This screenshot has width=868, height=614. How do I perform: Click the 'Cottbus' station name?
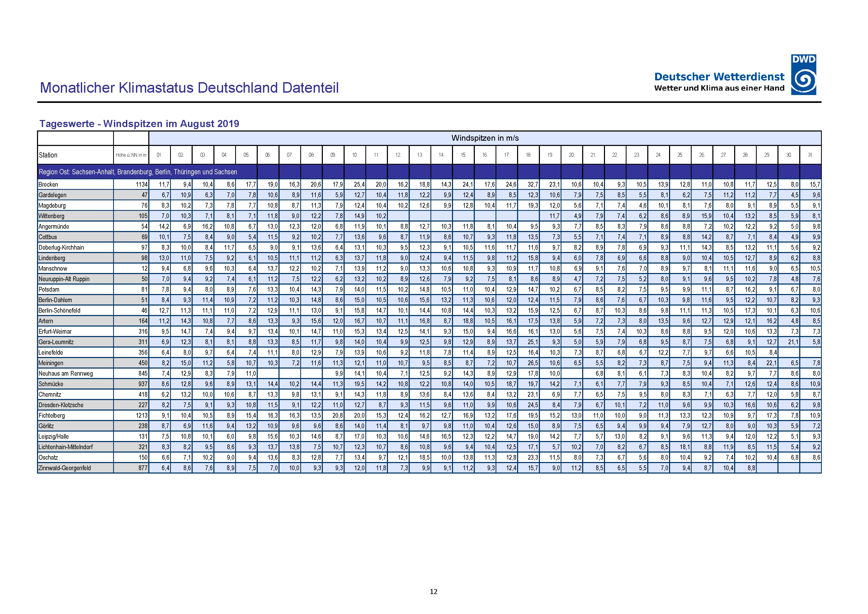pos(48,237)
